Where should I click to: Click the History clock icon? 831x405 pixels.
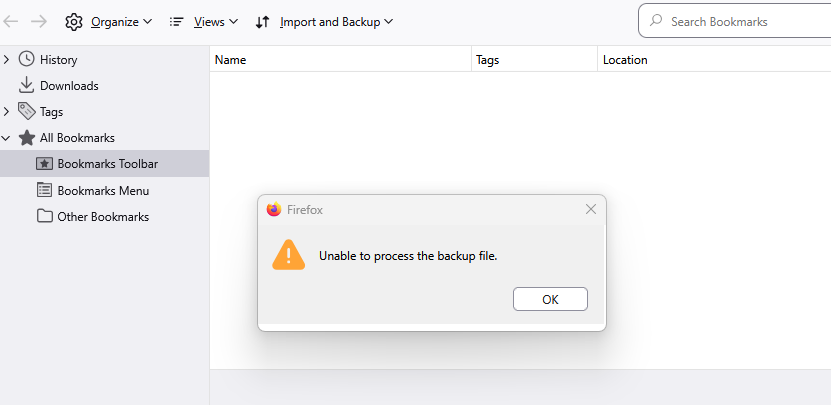[27, 60]
